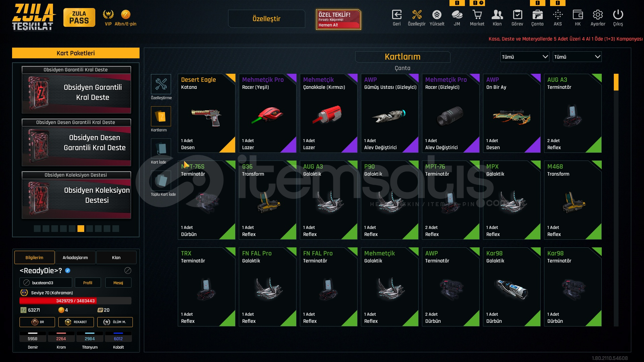Screen dimensions: 644x362
Task: Open the Profil button
Action: (88, 283)
